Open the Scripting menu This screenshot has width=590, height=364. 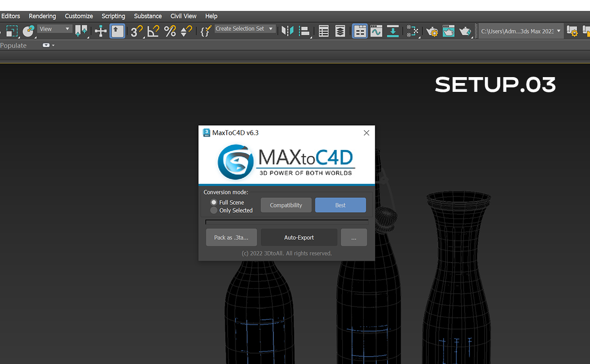[113, 16]
